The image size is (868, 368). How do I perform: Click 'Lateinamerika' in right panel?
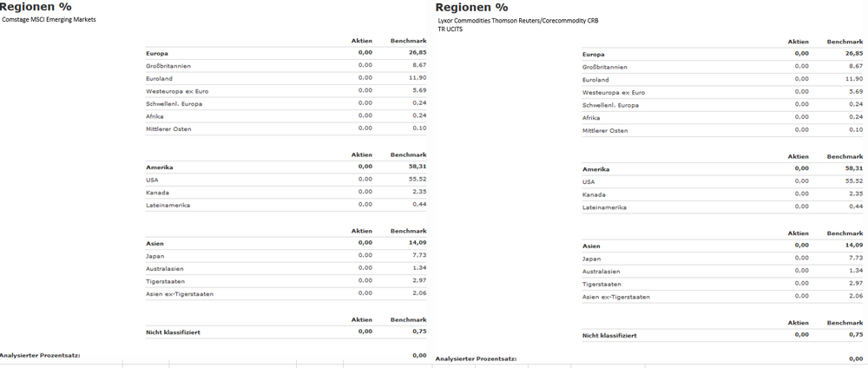(x=604, y=207)
